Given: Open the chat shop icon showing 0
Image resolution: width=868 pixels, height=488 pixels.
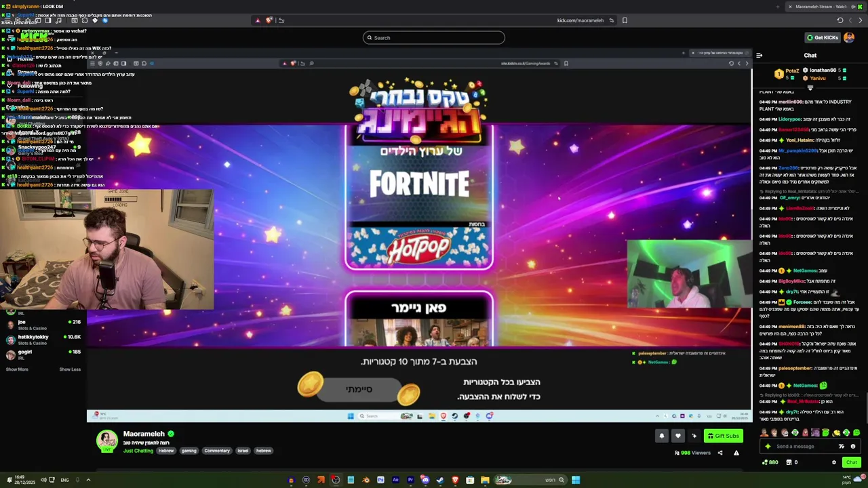Looking at the screenshot, I should pyautogui.click(x=791, y=462).
